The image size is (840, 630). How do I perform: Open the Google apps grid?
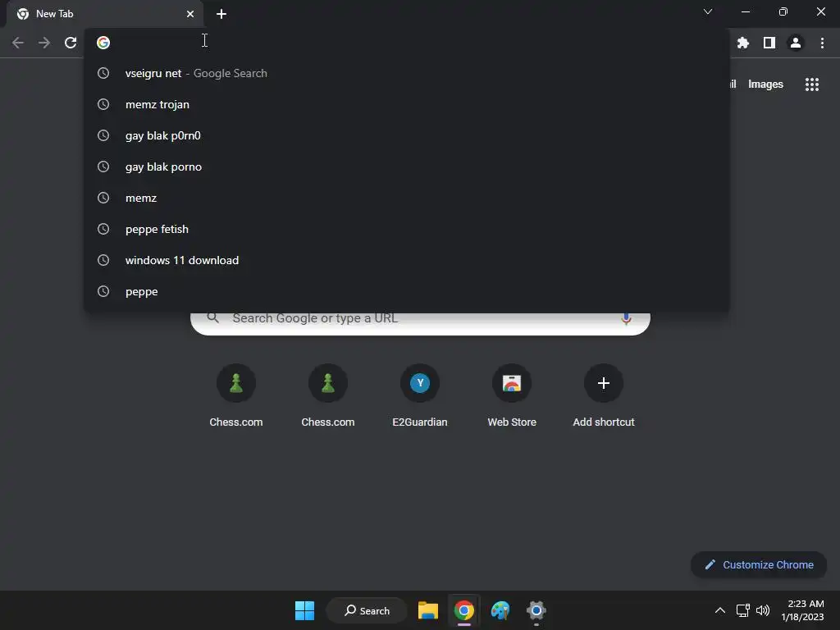pyautogui.click(x=811, y=84)
